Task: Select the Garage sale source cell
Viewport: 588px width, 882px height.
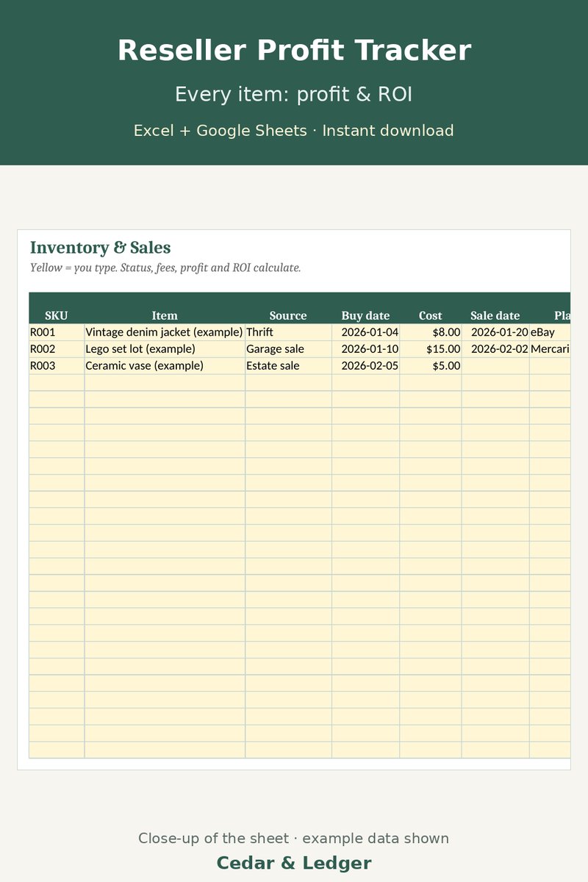Action: (x=289, y=349)
